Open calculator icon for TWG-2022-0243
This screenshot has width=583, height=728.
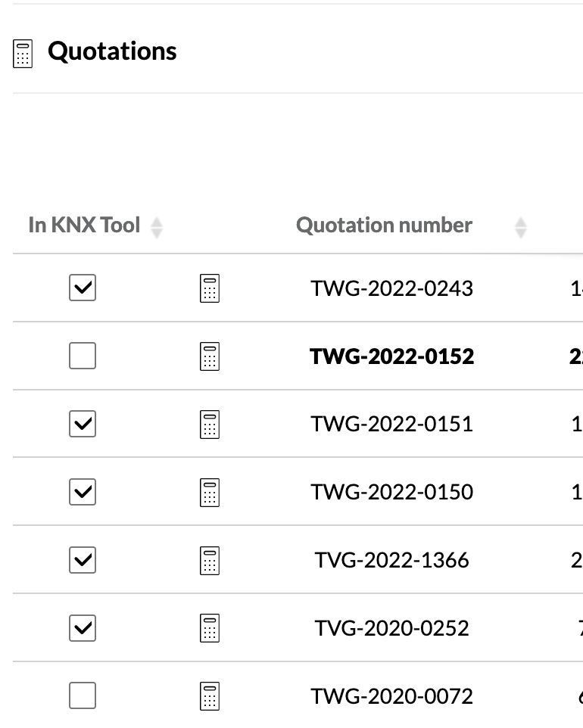(x=210, y=288)
